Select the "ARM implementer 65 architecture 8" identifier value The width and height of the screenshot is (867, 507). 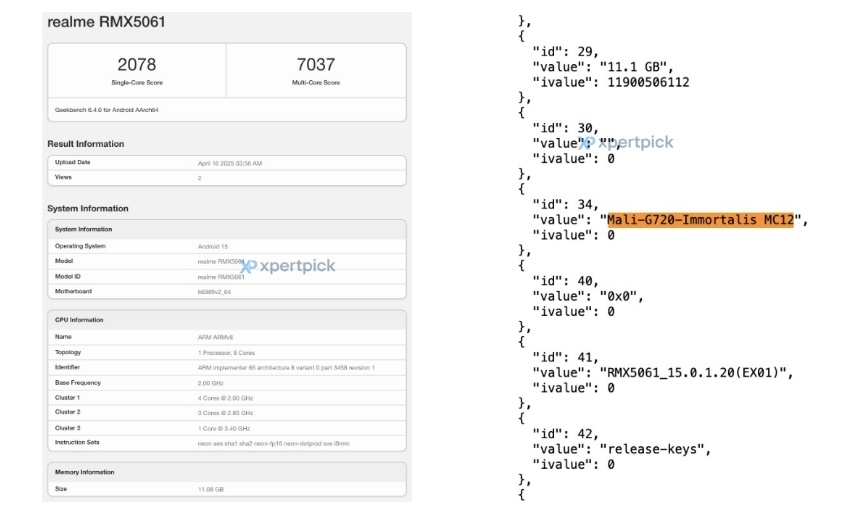286,368
